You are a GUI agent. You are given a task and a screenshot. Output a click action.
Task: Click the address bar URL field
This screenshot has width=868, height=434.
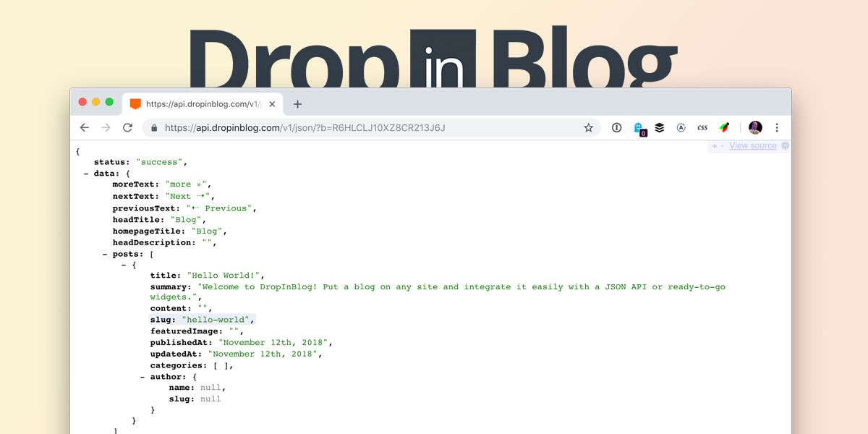coord(371,128)
